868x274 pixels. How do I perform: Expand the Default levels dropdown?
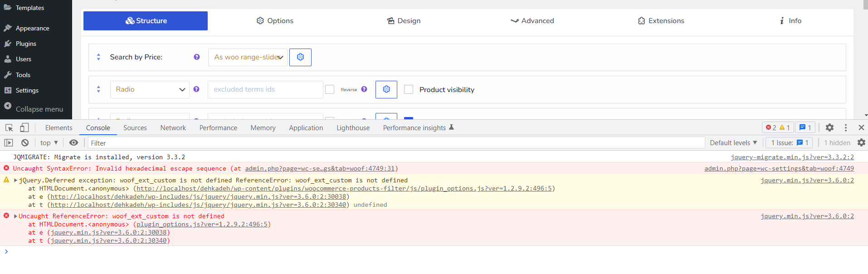coord(733,143)
